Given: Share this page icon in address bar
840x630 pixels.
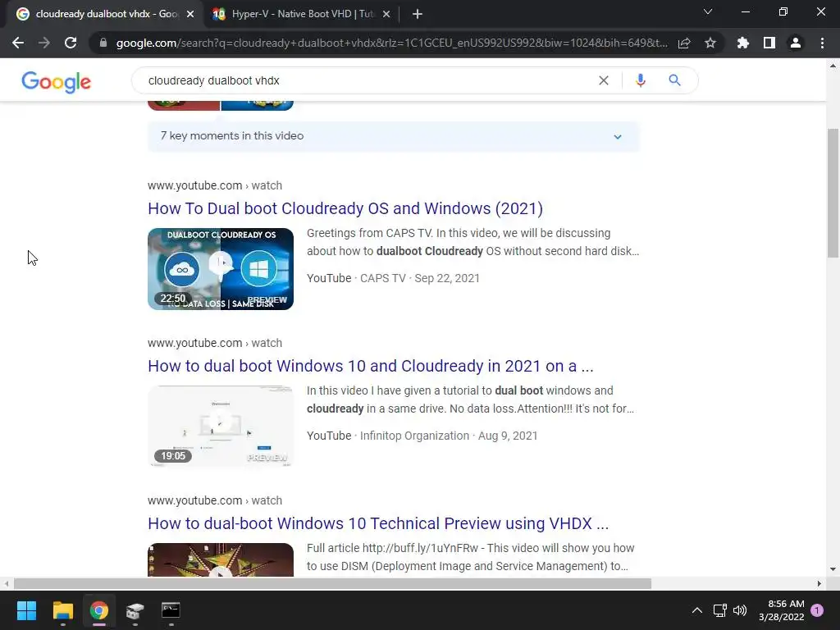Looking at the screenshot, I should [684, 43].
